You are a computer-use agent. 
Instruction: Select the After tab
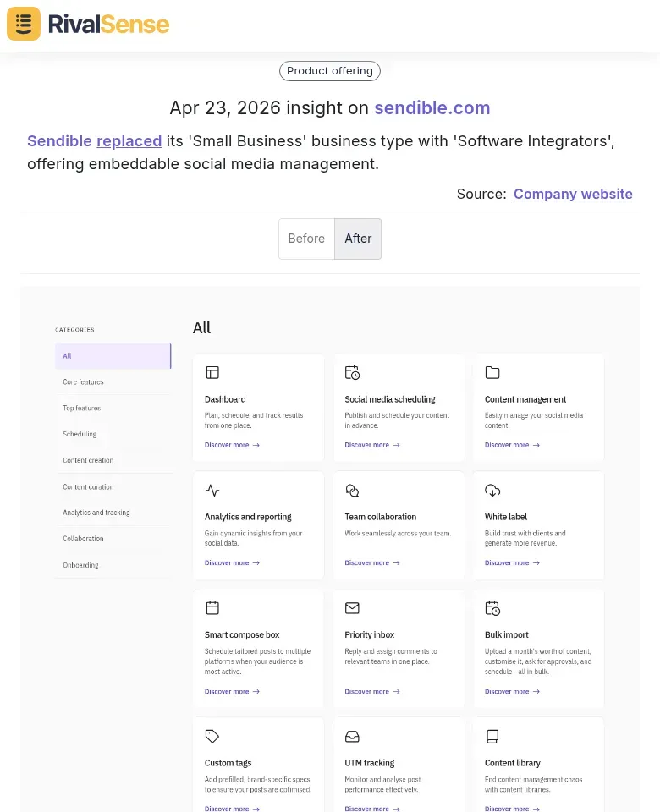[358, 239]
